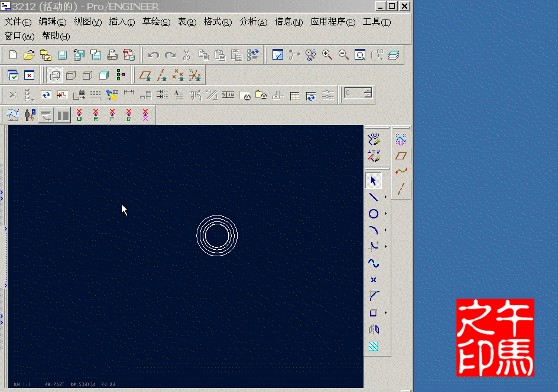Expand the Arc tool flyout arrow

(385, 230)
